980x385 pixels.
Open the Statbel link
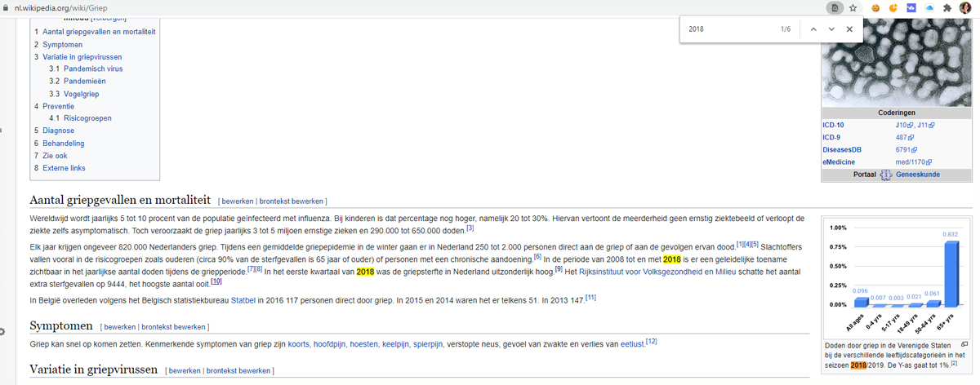click(x=243, y=299)
